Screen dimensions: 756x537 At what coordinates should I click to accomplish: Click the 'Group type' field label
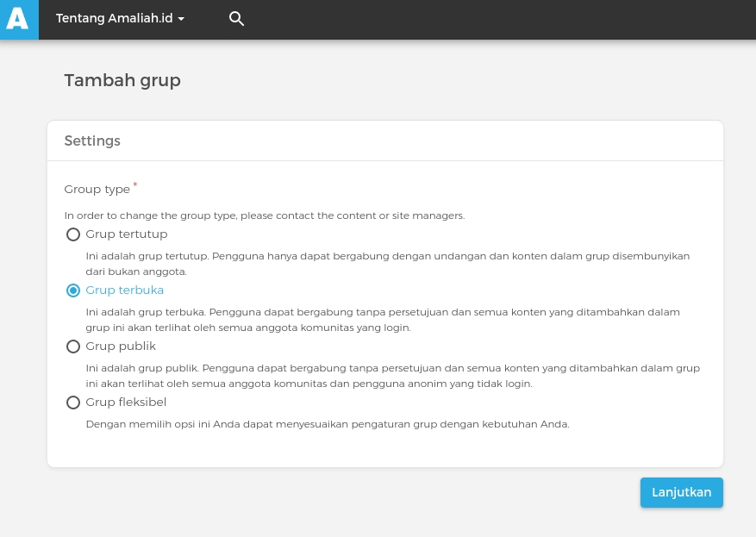97,190
